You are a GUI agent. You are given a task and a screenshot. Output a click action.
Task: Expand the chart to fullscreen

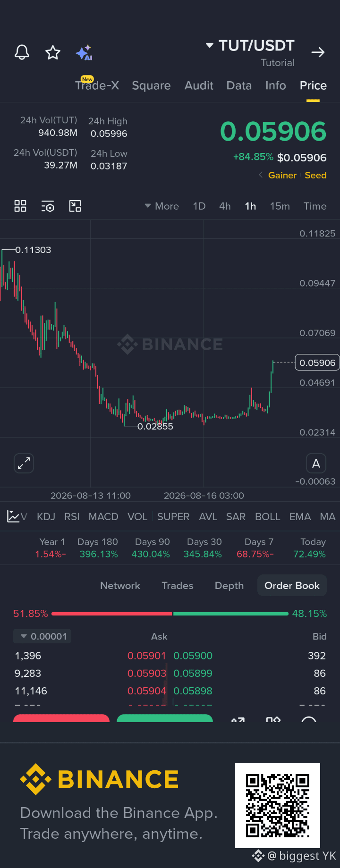[x=24, y=463]
